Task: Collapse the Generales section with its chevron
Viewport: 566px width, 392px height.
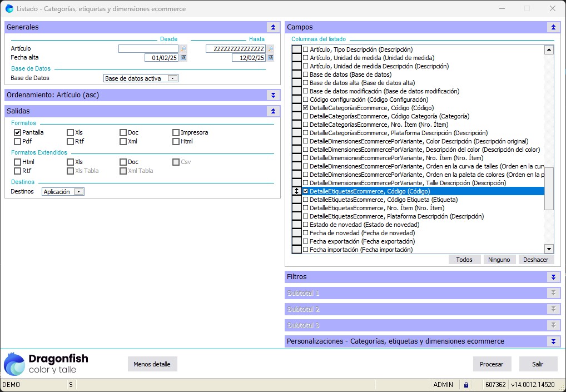Action: click(x=272, y=27)
